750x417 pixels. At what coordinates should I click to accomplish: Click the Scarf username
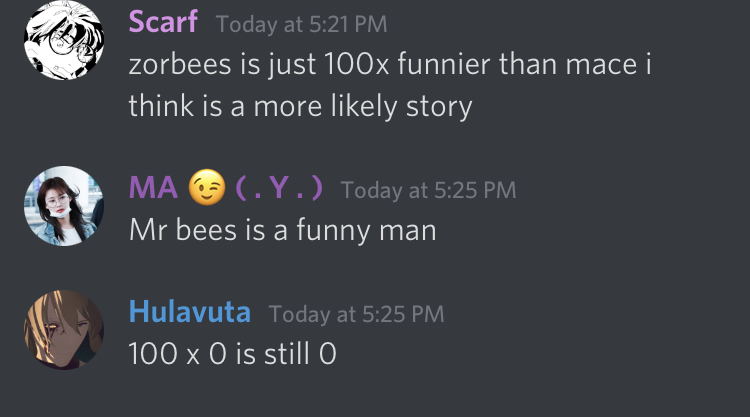tap(163, 21)
